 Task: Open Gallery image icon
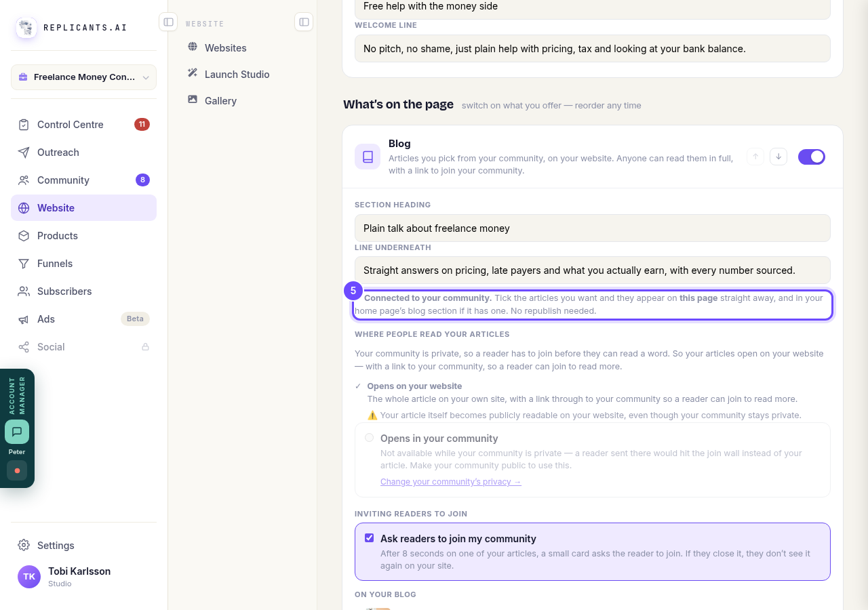click(x=193, y=100)
